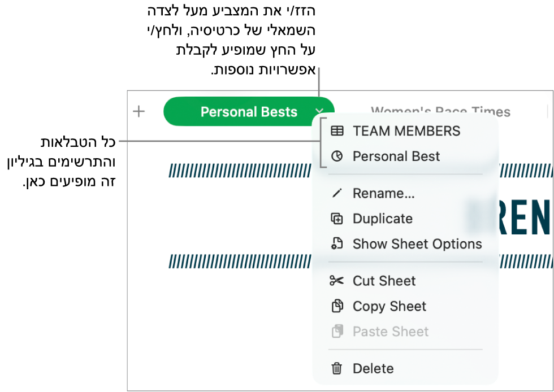
Task: Click the plus icon to add sheet
Action: click(138, 111)
